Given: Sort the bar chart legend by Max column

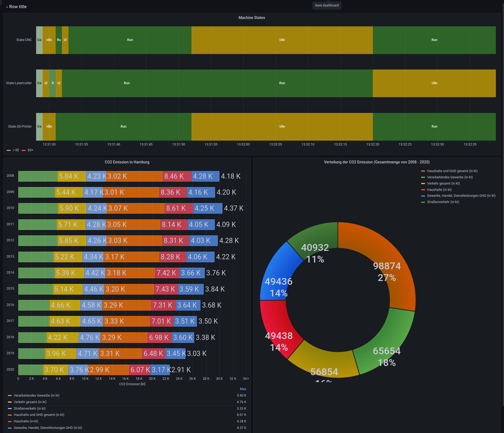Looking at the screenshot, I should pos(243,389).
